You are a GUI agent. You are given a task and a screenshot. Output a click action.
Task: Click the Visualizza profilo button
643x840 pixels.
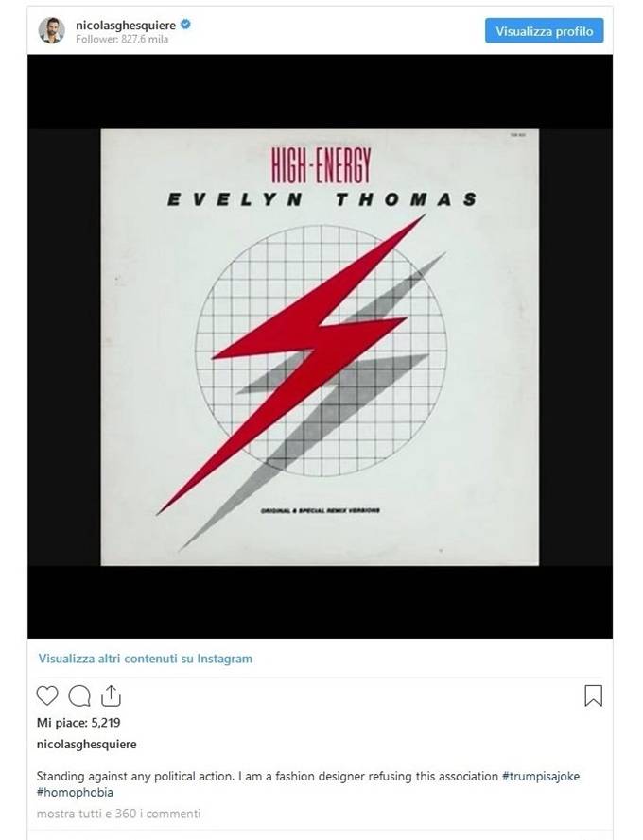point(545,31)
